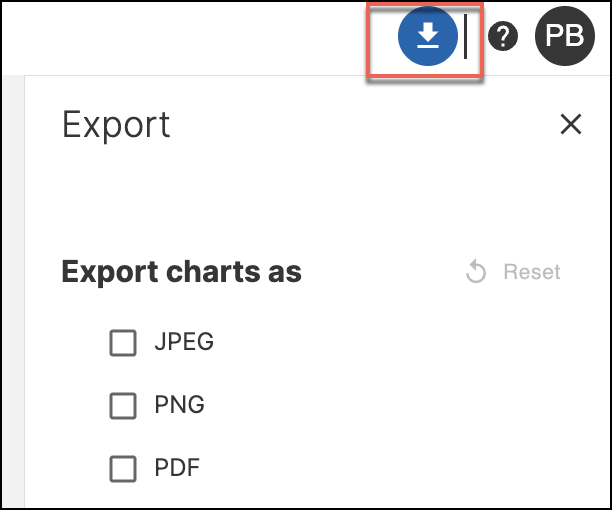Click the blue Export download icon
Screen dimensions: 612x510
[428, 37]
